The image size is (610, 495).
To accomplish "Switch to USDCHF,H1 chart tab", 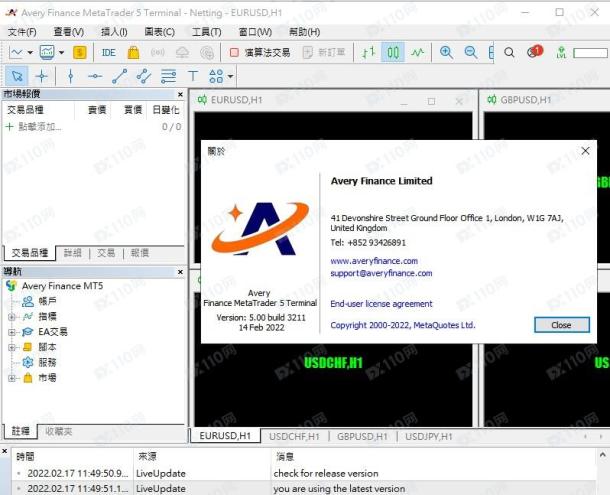I will pos(294,437).
